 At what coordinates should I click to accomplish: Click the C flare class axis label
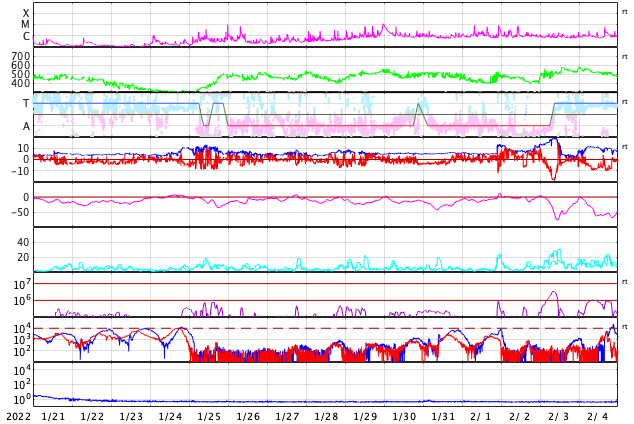pos(26,37)
